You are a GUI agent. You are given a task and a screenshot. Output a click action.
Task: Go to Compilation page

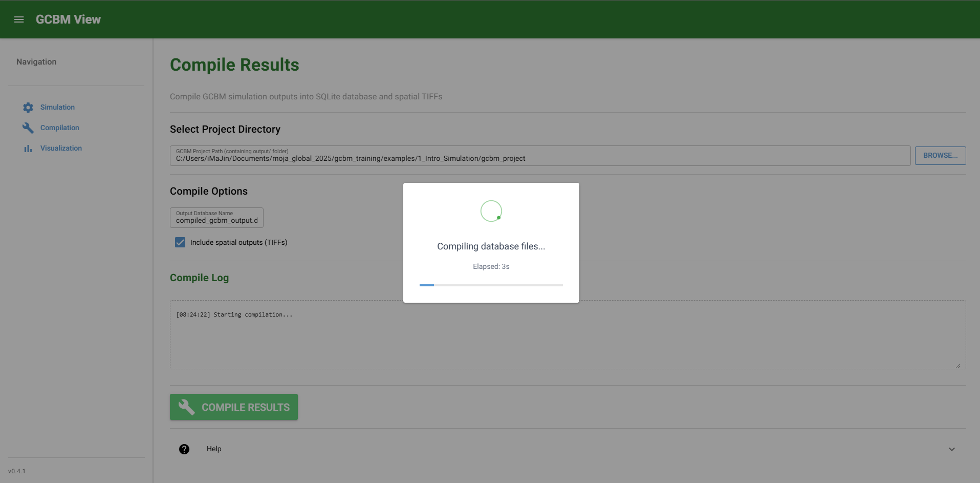click(x=60, y=128)
